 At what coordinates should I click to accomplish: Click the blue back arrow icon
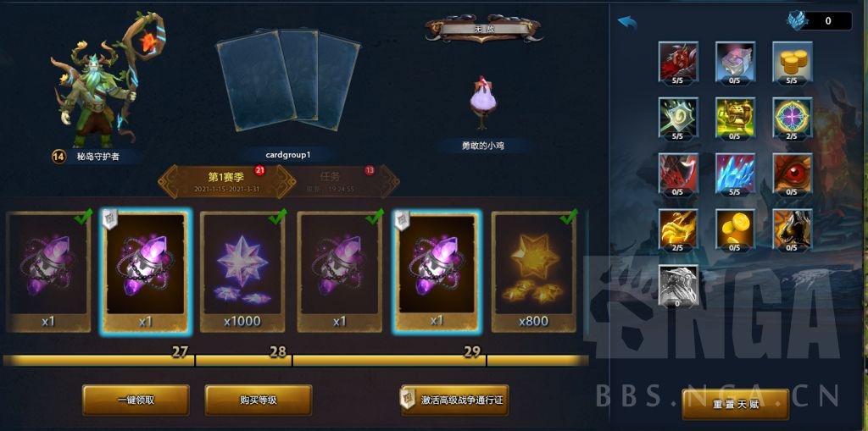coord(627,22)
